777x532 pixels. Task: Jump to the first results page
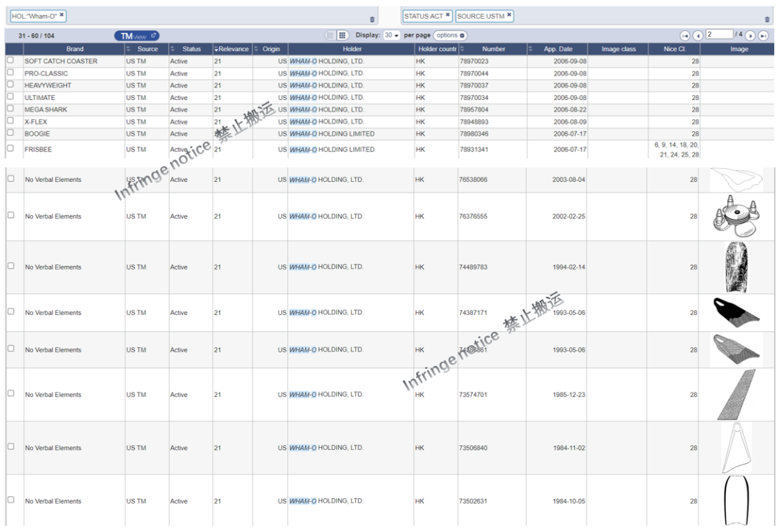pyautogui.click(x=685, y=35)
